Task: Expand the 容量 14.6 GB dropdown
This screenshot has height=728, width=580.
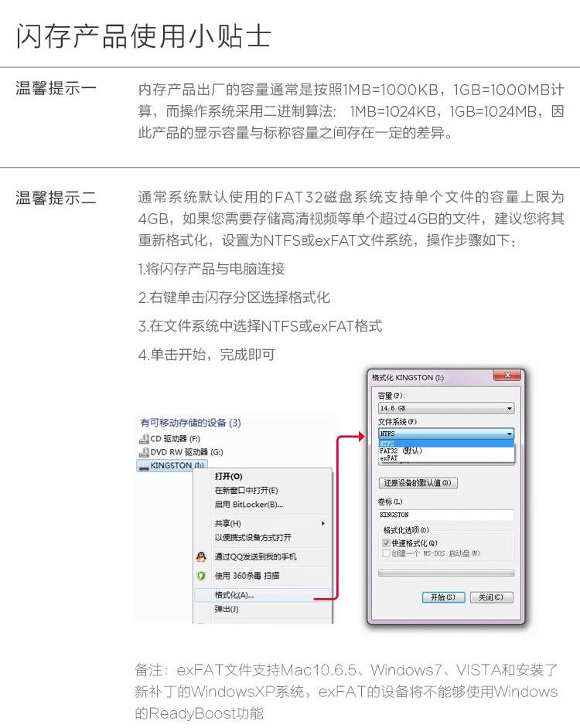Action: (x=446, y=408)
